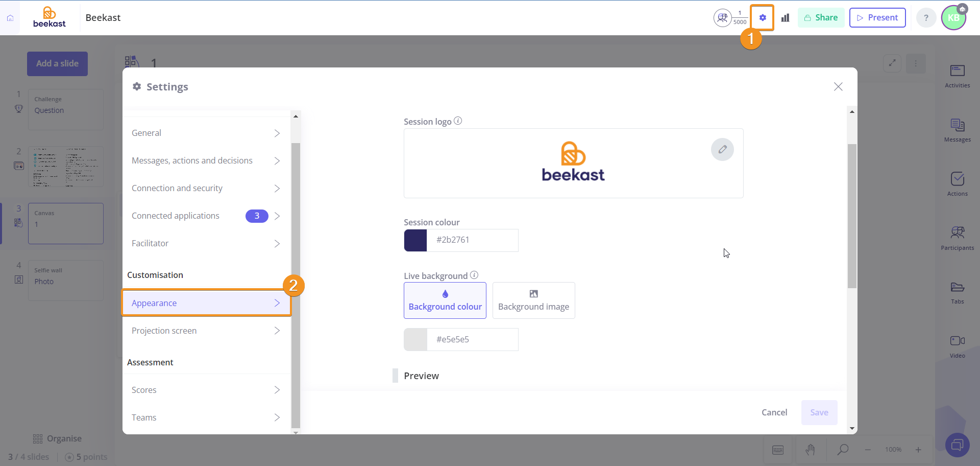Open Projection screen section
Viewport: 980px width, 466px height.
[x=206, y=331]
